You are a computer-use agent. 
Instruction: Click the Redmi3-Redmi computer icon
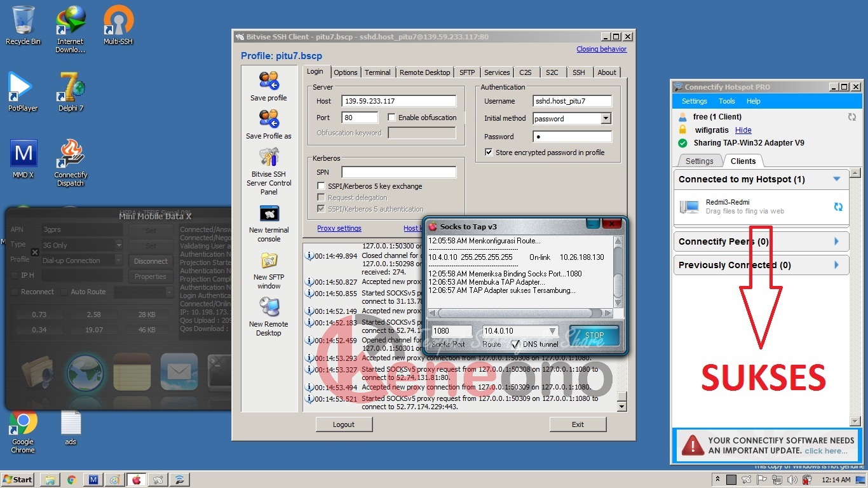tap(689, 207)
